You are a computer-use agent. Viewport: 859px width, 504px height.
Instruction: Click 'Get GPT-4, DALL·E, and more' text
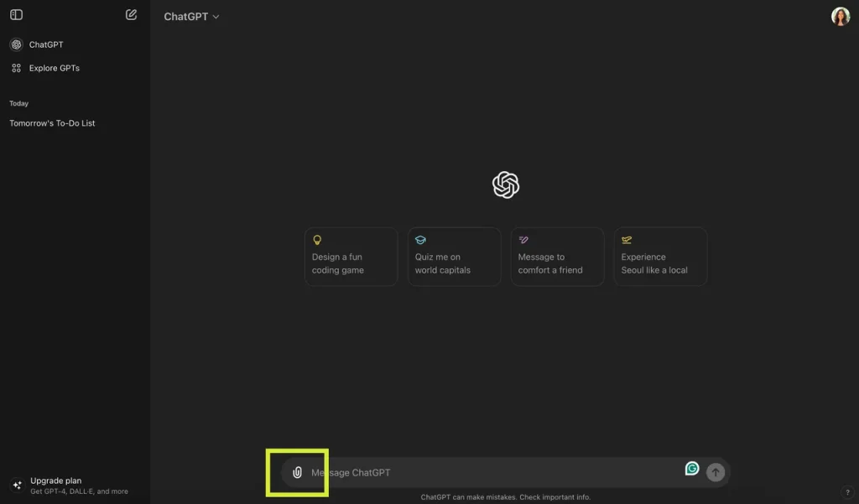click(79, 491)
